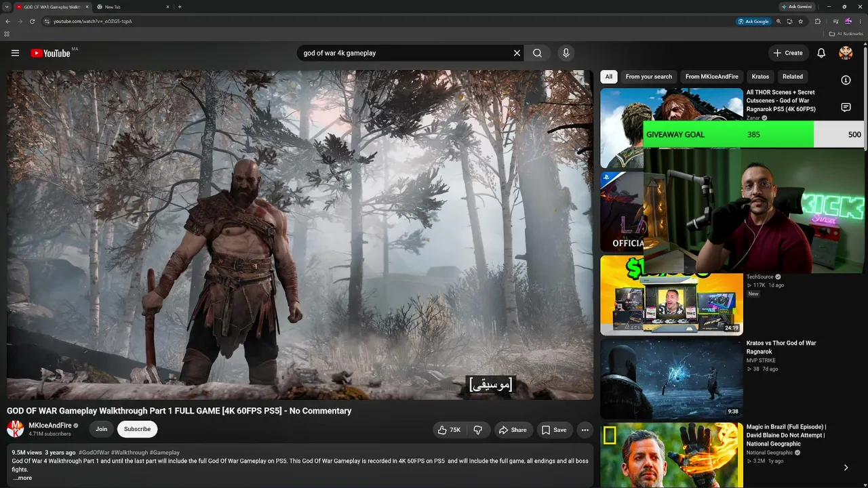
Task: Open Chrome three-dot menu
Action: point(861,21)
